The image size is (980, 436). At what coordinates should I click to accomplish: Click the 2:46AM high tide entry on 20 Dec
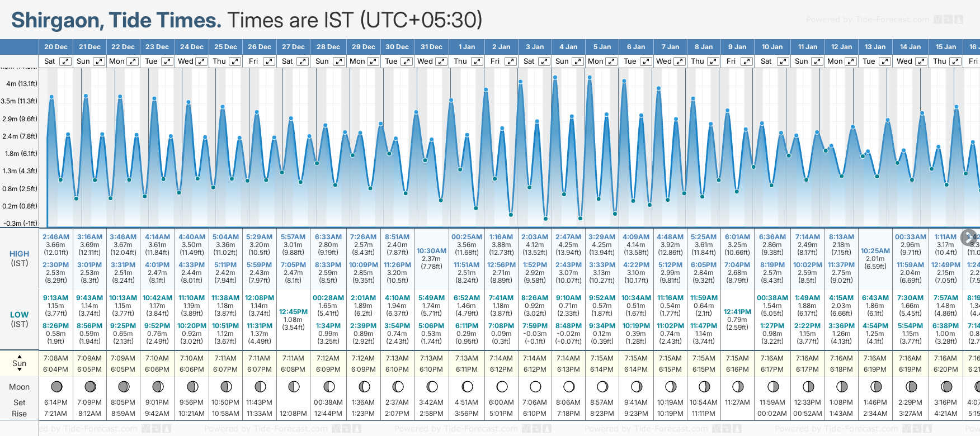coord(56,237)
